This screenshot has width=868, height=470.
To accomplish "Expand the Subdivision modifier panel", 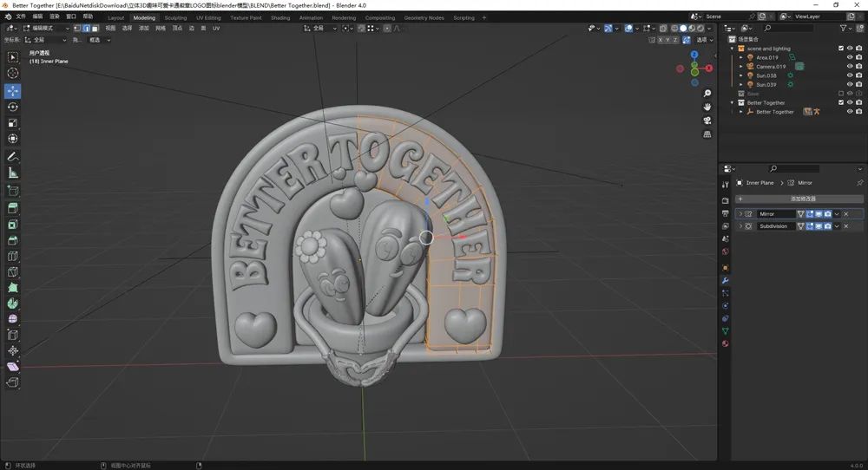I will click(x=740, y=226).
